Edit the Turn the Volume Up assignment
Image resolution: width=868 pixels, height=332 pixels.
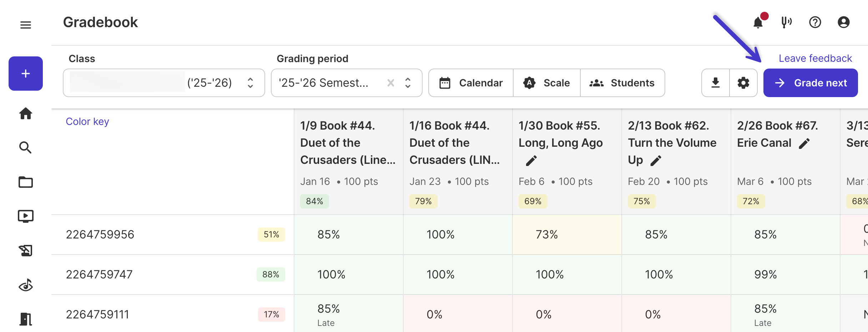(656, 161)
